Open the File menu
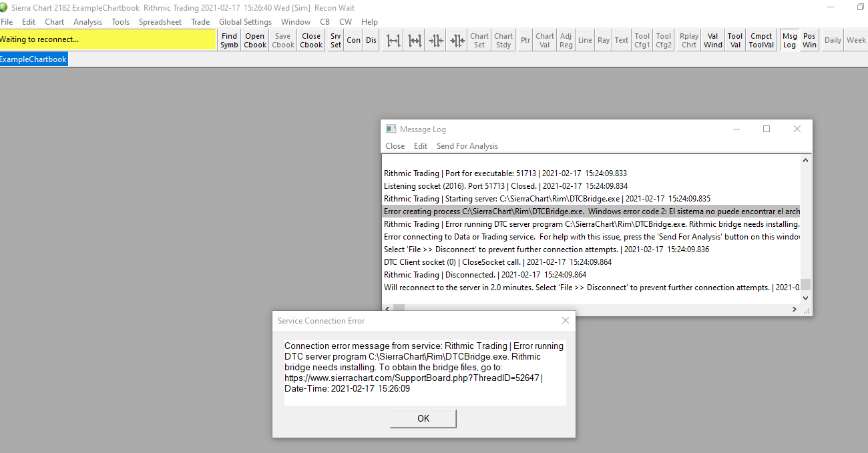Screen dimensions: 868x453 coord(7,22)
